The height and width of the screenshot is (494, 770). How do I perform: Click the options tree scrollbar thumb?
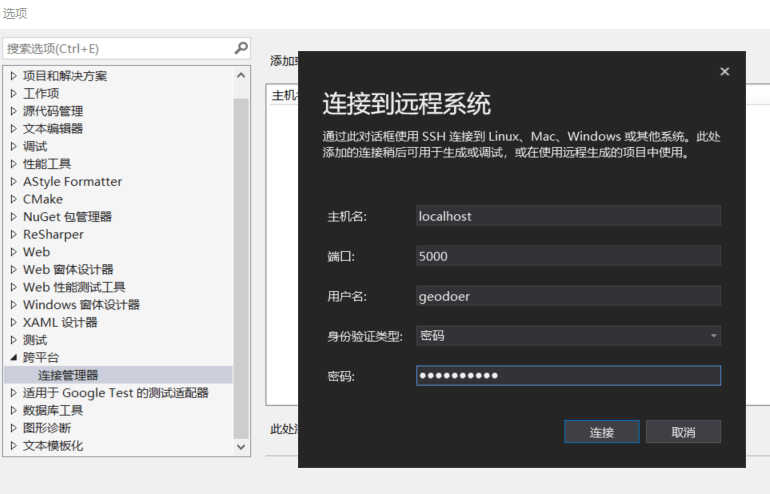241,268
